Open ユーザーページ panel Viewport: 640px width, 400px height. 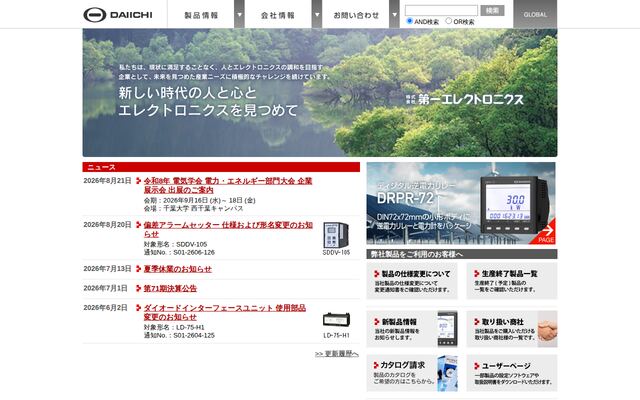coord(512,373)
